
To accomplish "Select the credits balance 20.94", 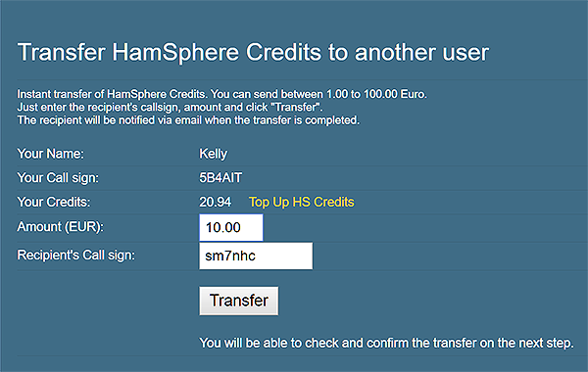I will pos(216,202).
